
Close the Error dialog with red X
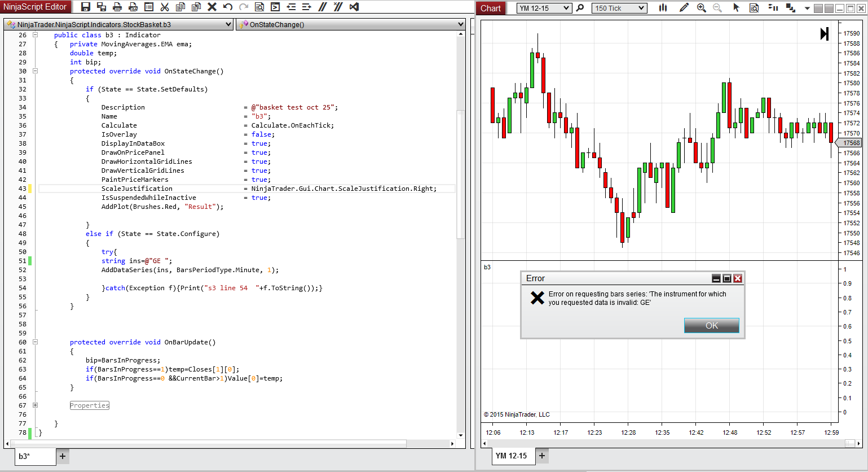click(x=737, y=278)
